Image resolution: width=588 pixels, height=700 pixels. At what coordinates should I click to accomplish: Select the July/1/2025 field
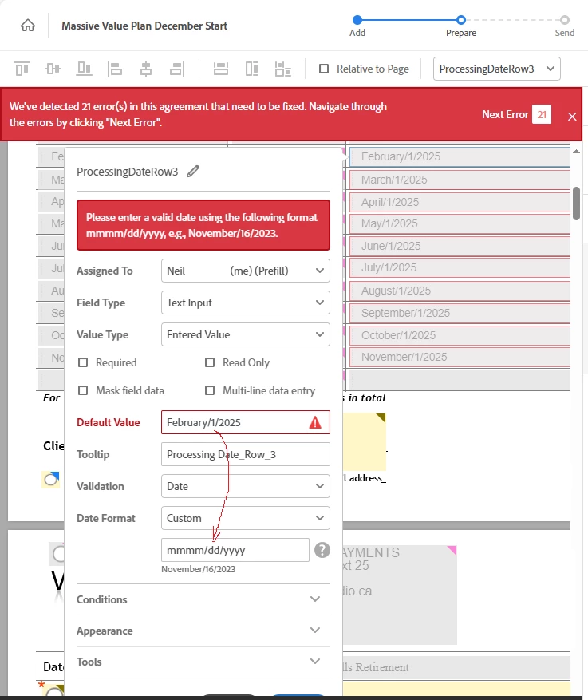[x=460, y=268]
